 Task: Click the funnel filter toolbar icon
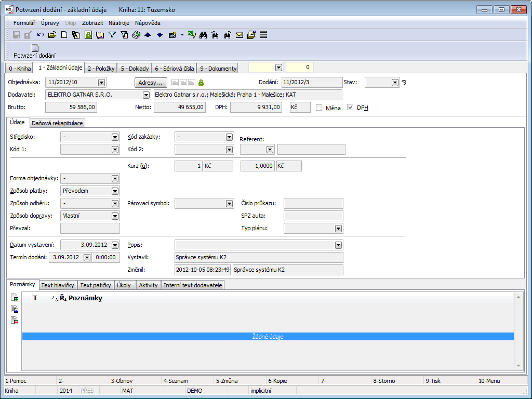pyautogui.click(x=112, y=35)
